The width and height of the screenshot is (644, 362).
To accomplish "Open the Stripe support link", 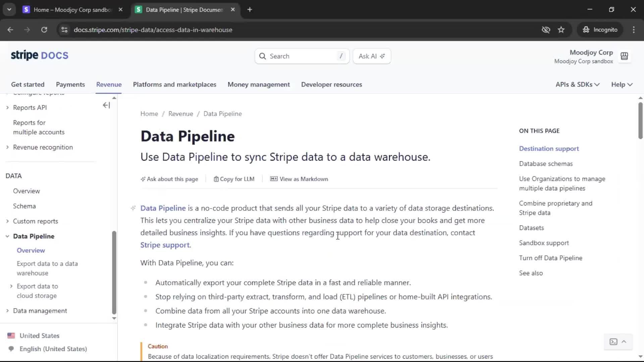I will click(x=165, y=245).
